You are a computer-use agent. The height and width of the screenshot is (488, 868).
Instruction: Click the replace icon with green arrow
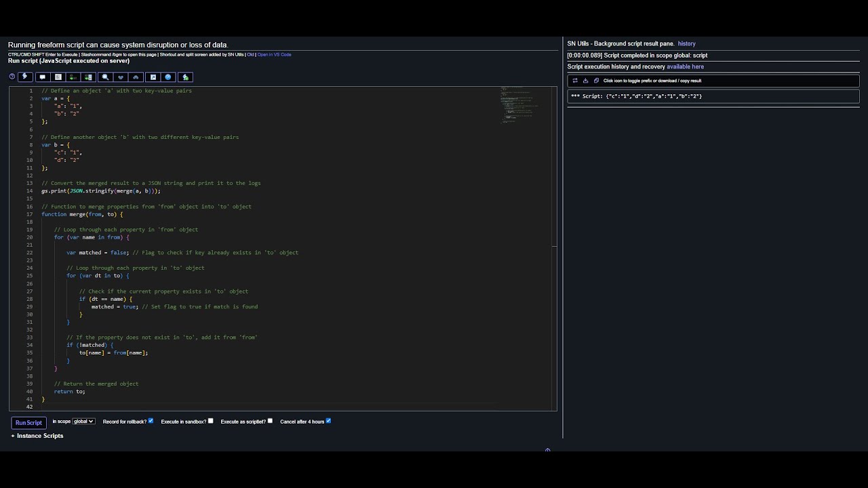tap(73, 77)
